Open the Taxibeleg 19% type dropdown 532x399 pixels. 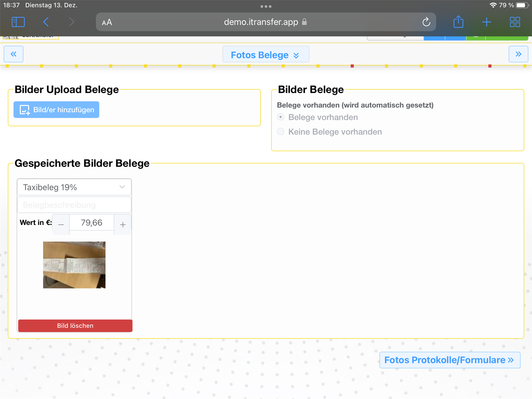pyautogui.click(x=74, y=187)
